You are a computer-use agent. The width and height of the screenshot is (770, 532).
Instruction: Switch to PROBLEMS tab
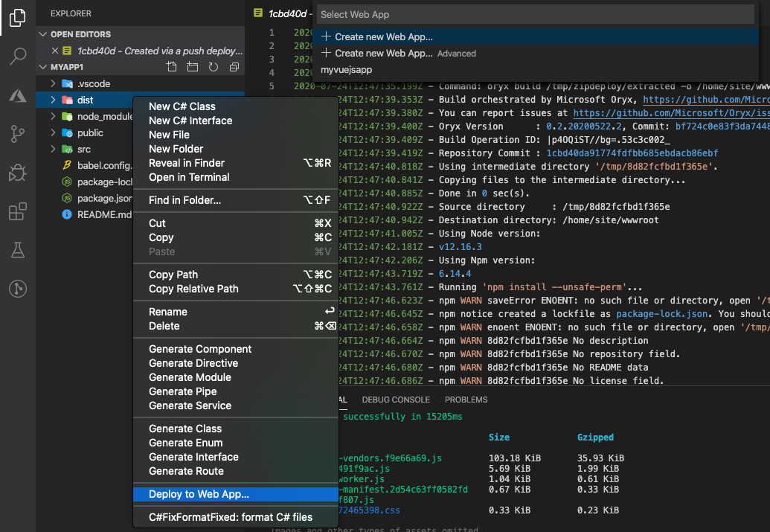[x=466, y=400]
